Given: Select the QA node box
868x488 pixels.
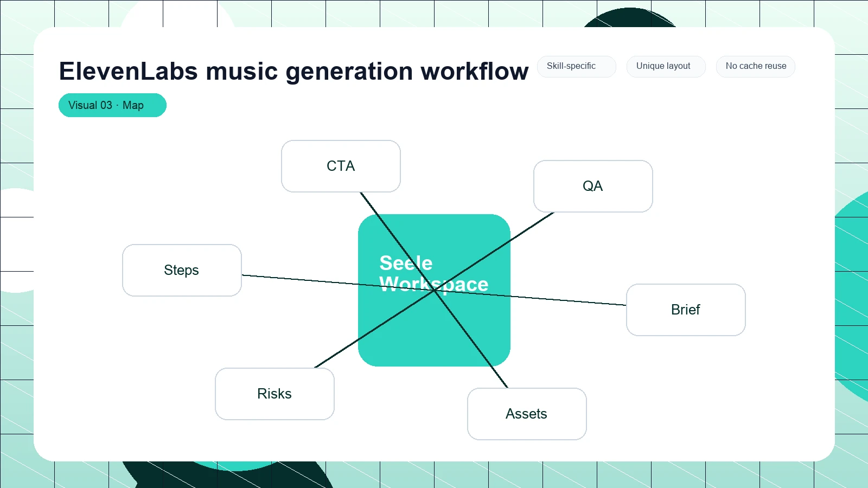Looking at the screenshot, I should [x=593, y=186].
